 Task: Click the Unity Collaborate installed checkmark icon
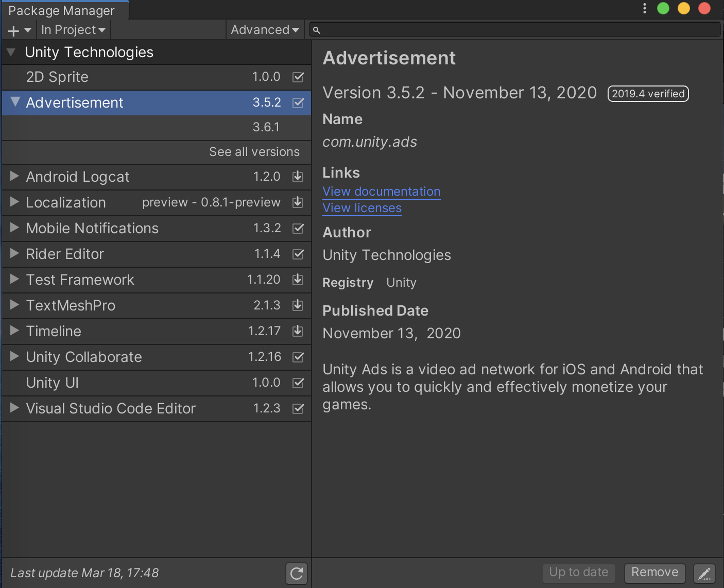(x=298, y=357)
